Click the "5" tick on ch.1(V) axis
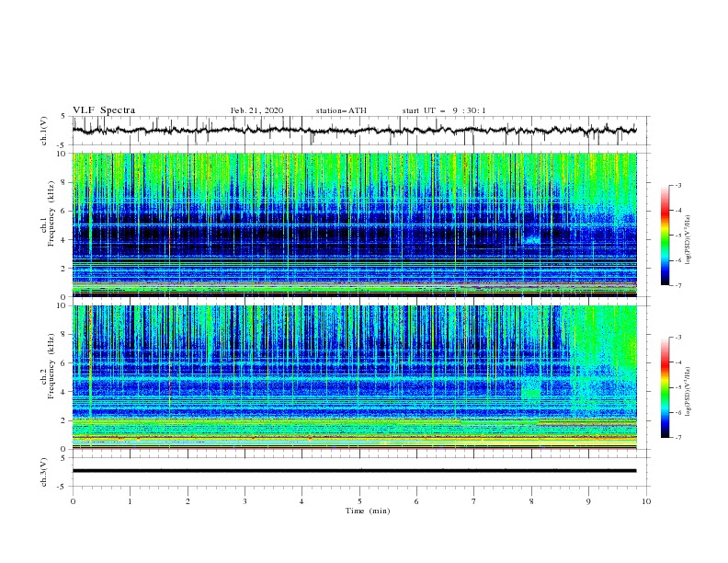The width and height of the screenshot is (728, 563). pos(63,117)
